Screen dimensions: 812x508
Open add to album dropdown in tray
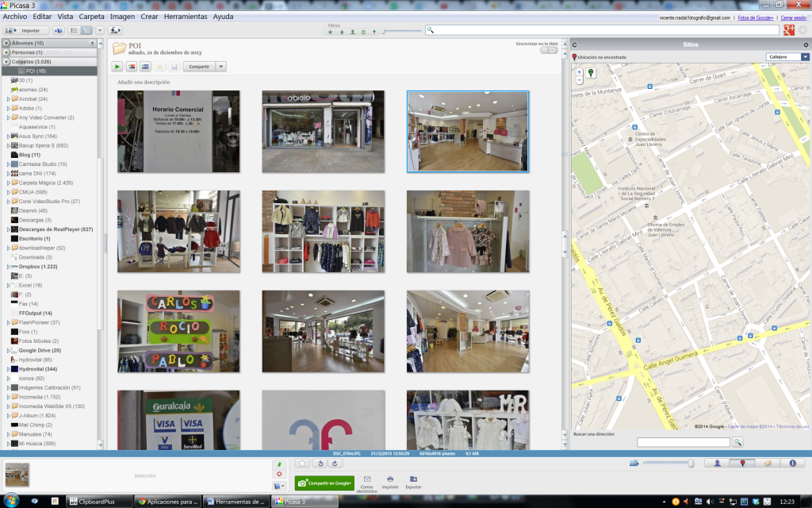[279, 486]
